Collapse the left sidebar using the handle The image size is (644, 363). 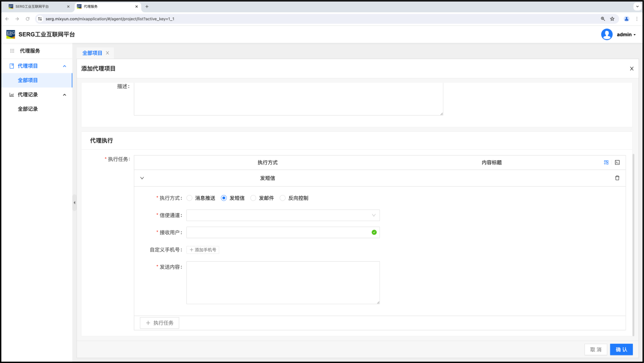tap(74, 203)
